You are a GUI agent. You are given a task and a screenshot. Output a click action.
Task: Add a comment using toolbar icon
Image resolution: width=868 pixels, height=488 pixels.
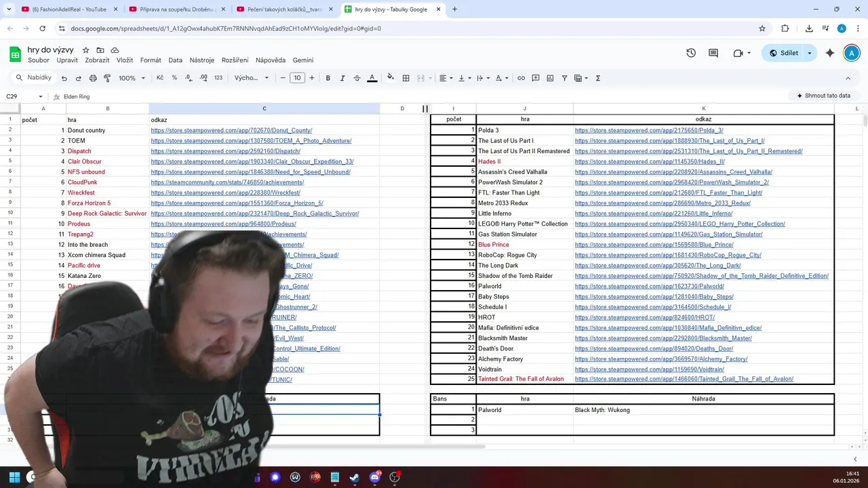(x=536, y=78)
